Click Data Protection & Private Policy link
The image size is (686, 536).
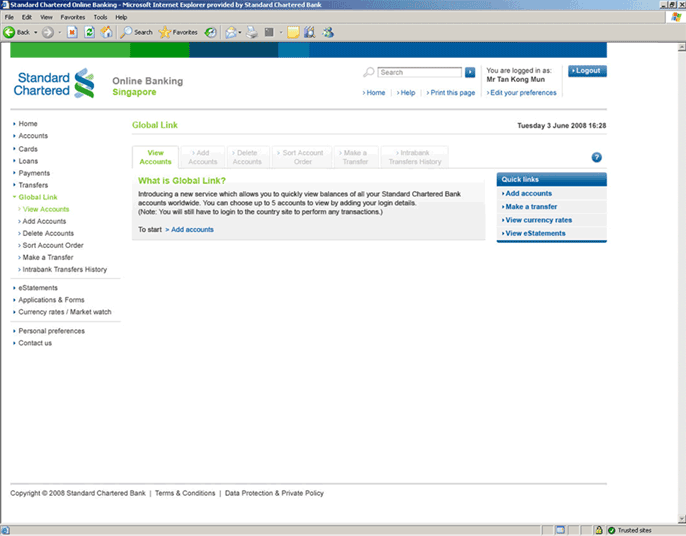pos(274,493)
